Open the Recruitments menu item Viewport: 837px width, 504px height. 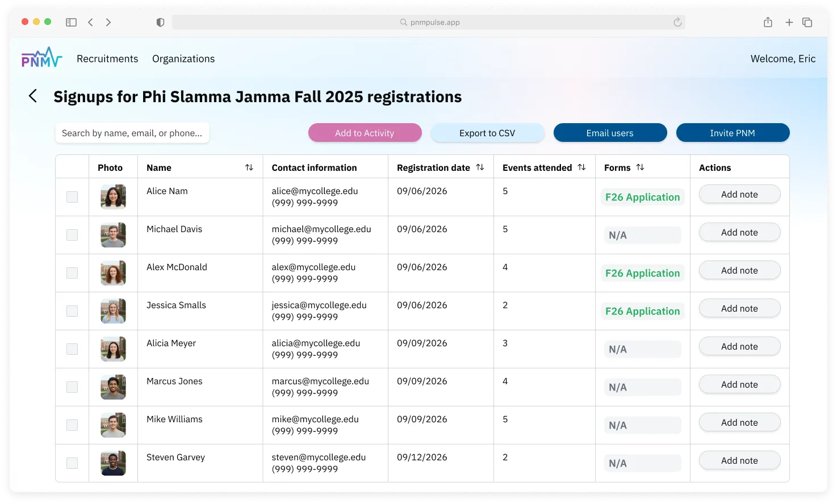tap(107, 59)
